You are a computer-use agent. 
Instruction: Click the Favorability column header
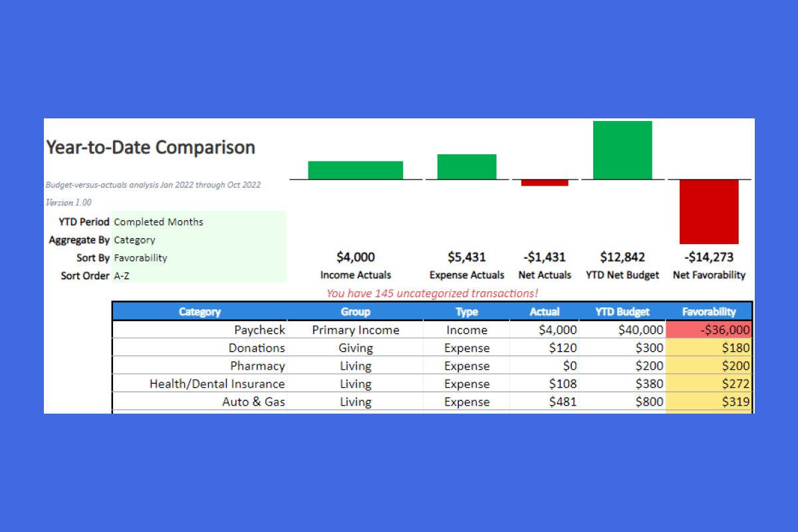(x=709, y=311)
